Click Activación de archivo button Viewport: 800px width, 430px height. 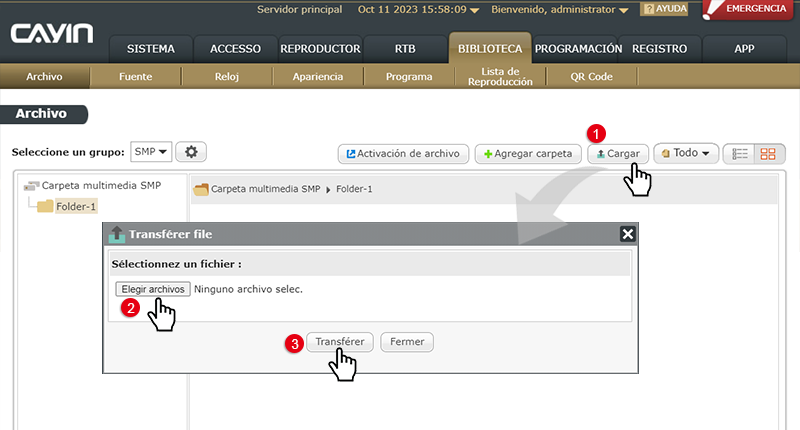point(403,154)
